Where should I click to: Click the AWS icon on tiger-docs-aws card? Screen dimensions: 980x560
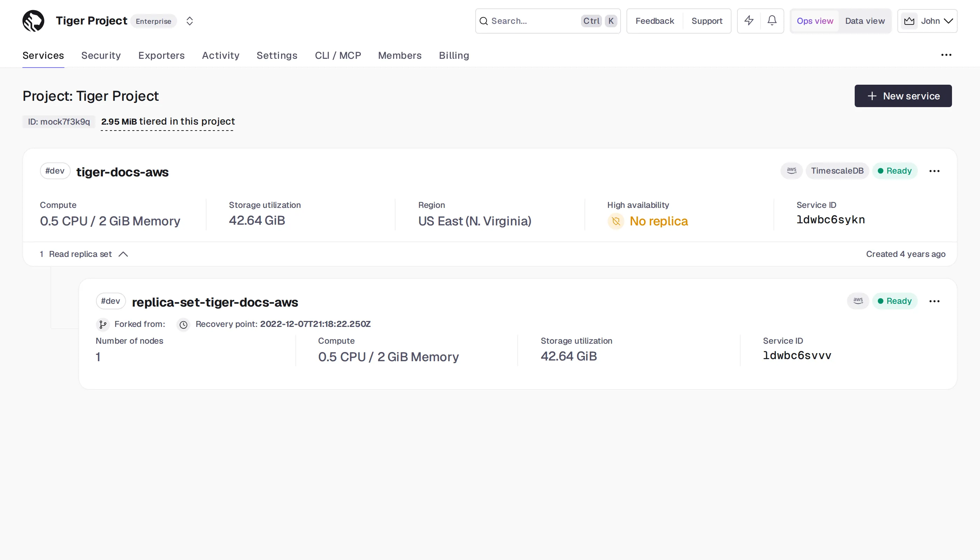click(x=792, y=170)
